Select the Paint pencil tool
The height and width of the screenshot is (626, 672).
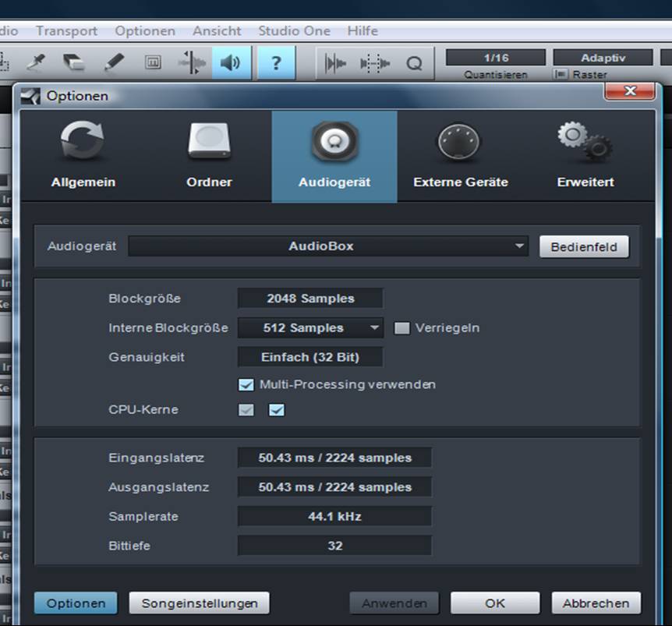coord(114,63)
